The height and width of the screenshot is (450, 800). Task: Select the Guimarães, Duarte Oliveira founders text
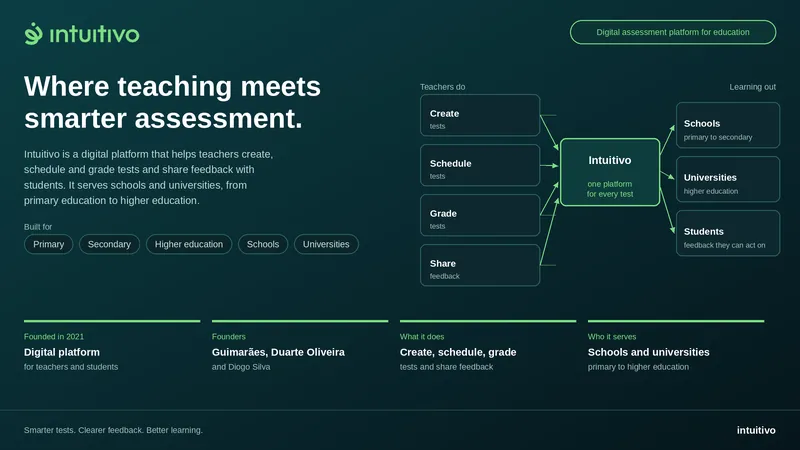pyautogui.click(x=278, y=352)
